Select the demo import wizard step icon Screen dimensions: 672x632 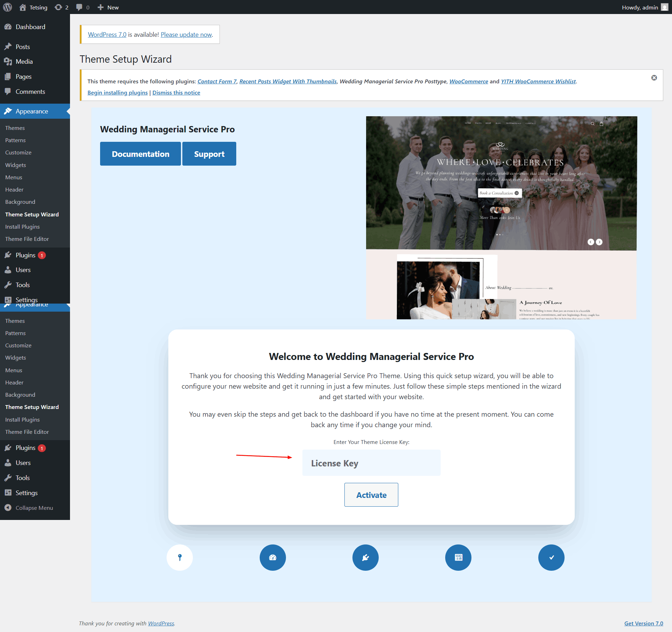pyautogui.click(x=458, y=557)
